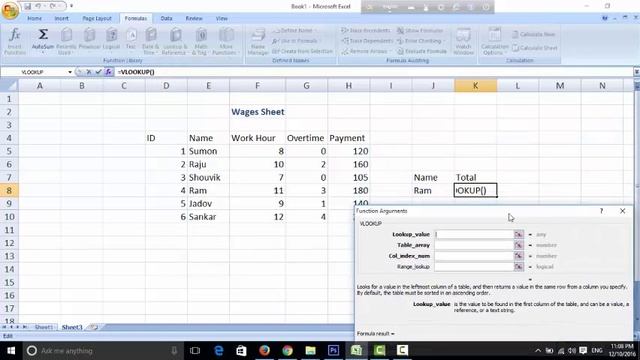Click the Payment header cell
Screen dimensions: 640x360
point(349,138)
